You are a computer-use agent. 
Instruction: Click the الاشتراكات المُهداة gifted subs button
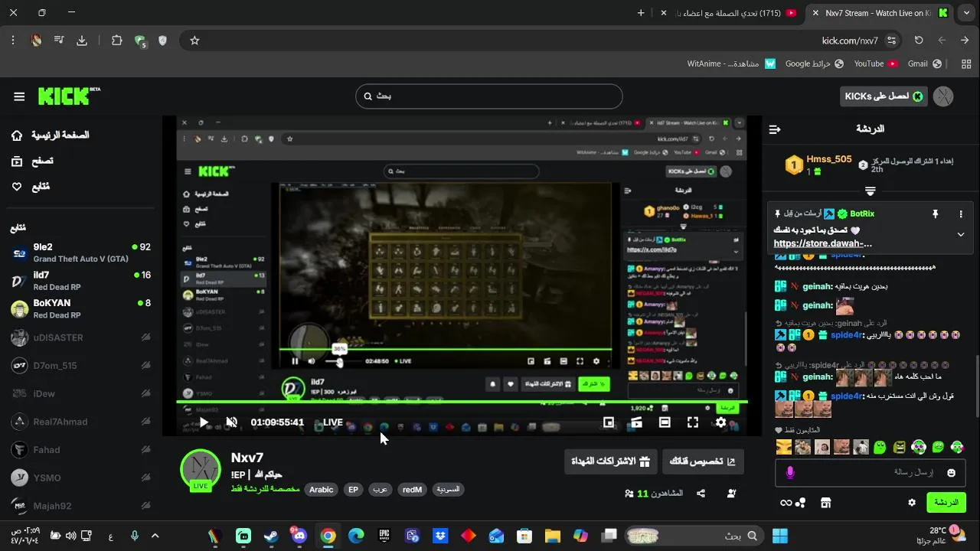coord(610,461)
